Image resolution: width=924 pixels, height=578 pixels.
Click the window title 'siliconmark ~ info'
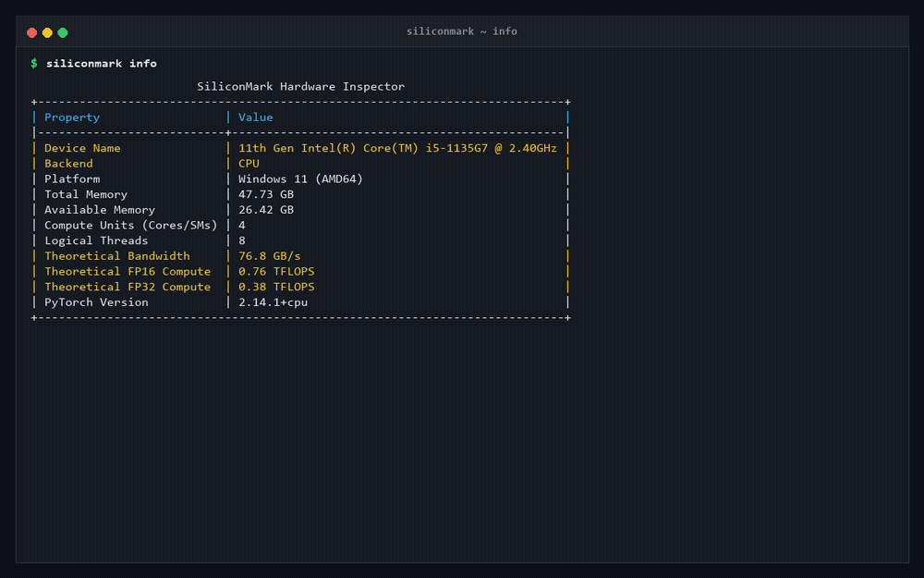[461, 31]
